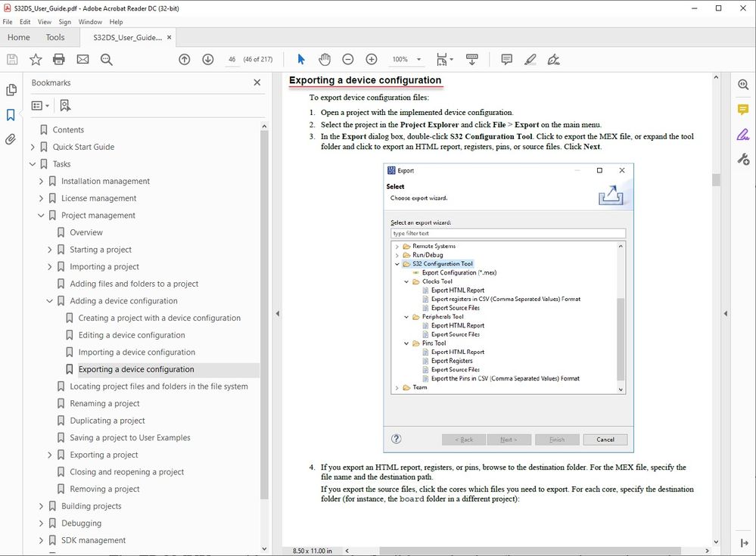Open the Fit page options icon
The image size is (756, 556).
444,59
